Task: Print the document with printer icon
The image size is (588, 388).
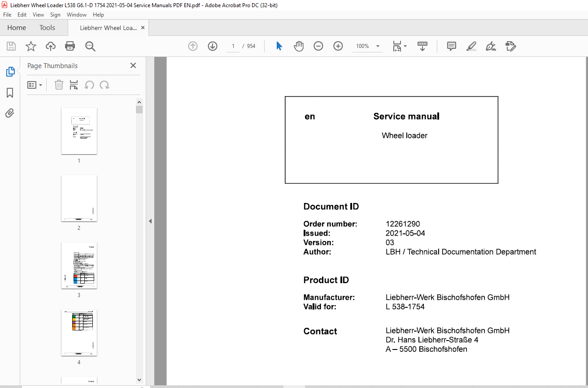Action: coord(70,46)
